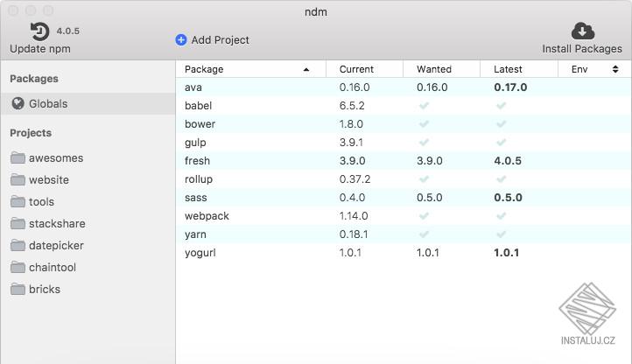The image size is (632, 364).
Task: Click the babel Wanted checkmark
Action: [425, 106]
